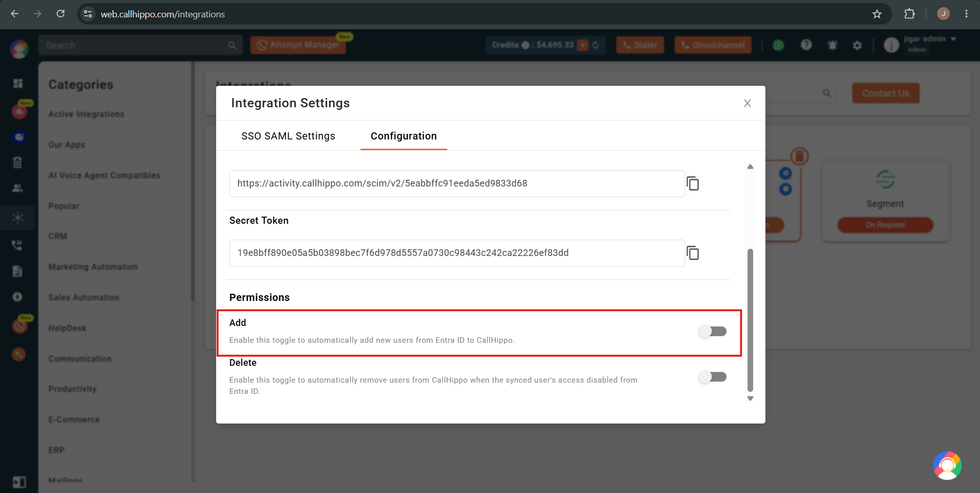Click the dialog scroll up arrow
Screen dimensions: 980x493
point(750,167)
